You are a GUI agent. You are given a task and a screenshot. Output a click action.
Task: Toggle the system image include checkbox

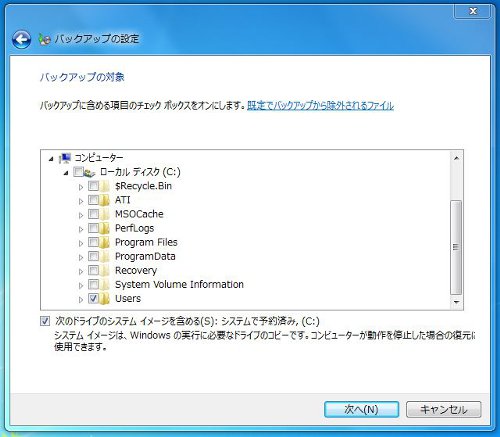(x=45, y=321)
